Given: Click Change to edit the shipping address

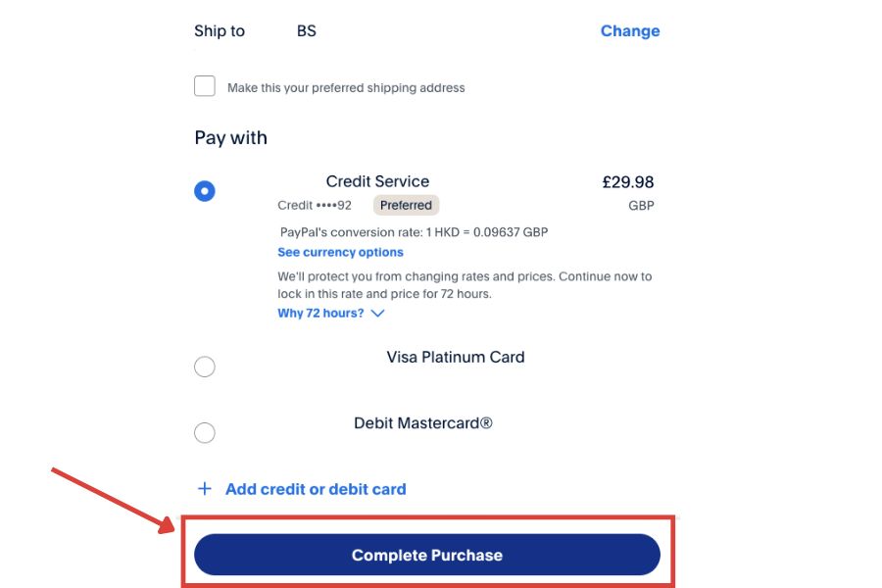Looking at the screenshot, I should [x=629, y=30].
